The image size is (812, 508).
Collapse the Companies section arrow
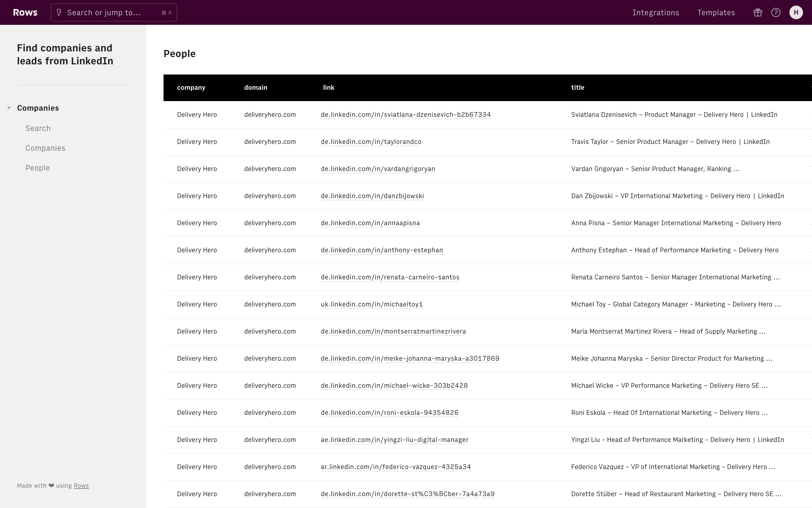click(x=9, y=108)
